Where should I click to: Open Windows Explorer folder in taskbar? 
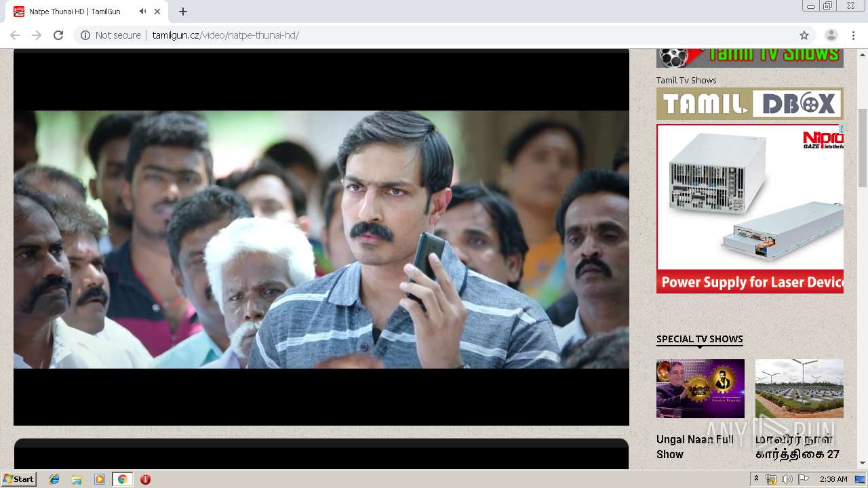click(x=77, y=479)
